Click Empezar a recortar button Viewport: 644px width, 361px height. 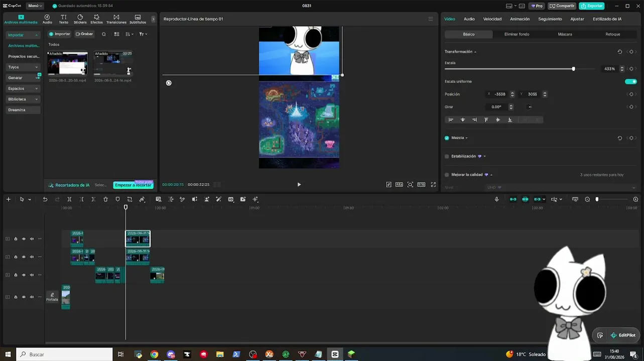click(x=133, y=185)
